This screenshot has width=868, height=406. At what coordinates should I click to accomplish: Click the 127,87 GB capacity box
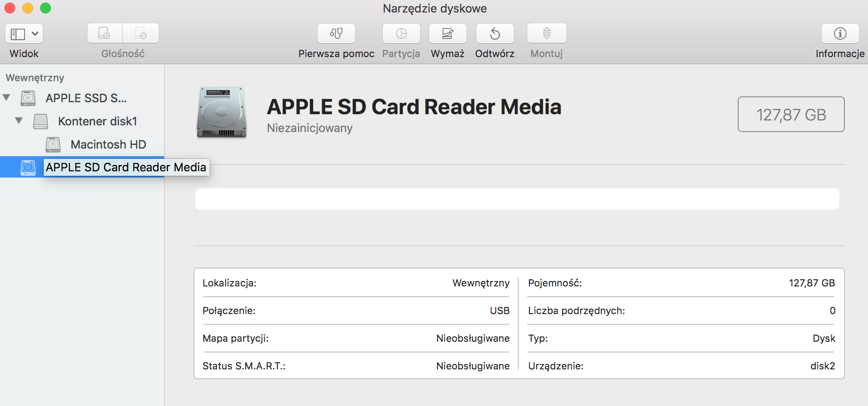[x=791, y=114]
